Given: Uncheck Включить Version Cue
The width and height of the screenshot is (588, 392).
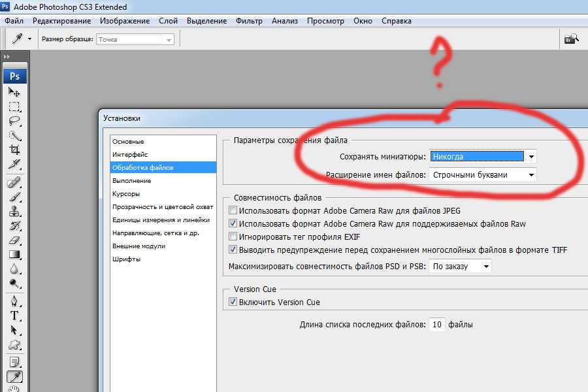Looking at the screenshot, I should (233, 302).
